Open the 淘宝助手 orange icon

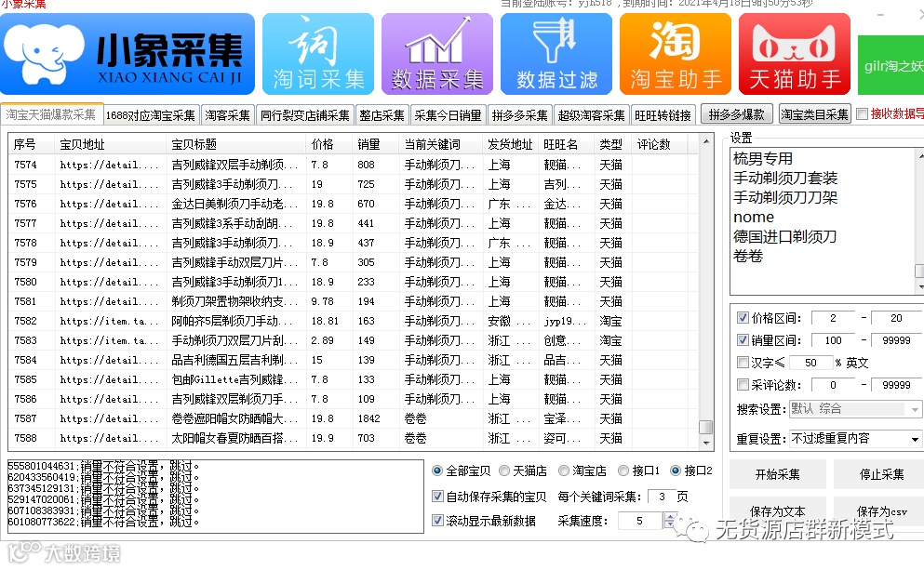676,54
